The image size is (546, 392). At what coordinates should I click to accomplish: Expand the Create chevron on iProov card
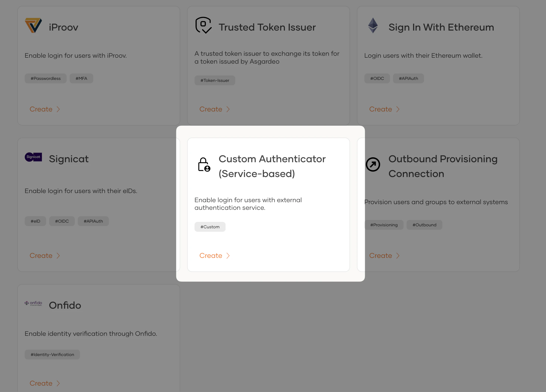[x=58, y=109]
